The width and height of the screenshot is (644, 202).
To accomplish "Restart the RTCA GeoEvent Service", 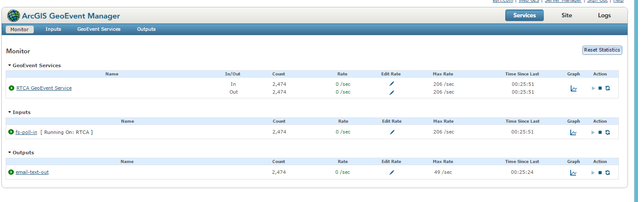I will pyautogui.click(x=608, y=88).
